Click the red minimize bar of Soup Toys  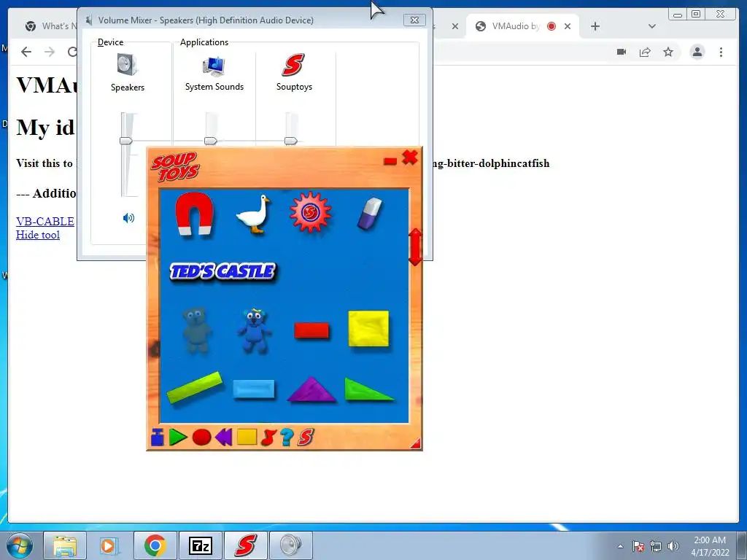[390, 161]
